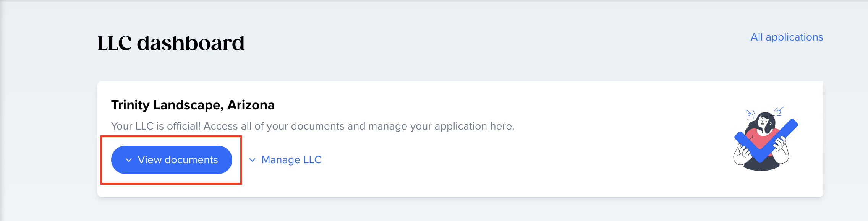
Task: Expand the chevron inside View documents
Action: tap(129, 160)
